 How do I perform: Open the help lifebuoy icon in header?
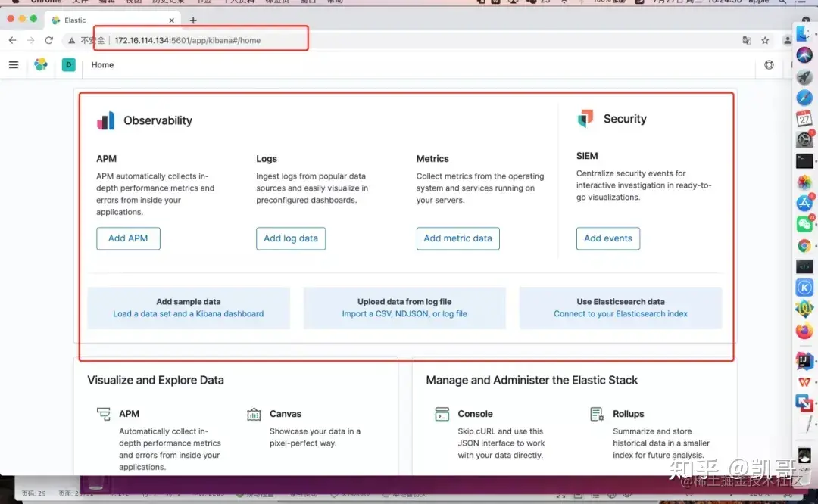pyautogui.click(x=769, y=64)
